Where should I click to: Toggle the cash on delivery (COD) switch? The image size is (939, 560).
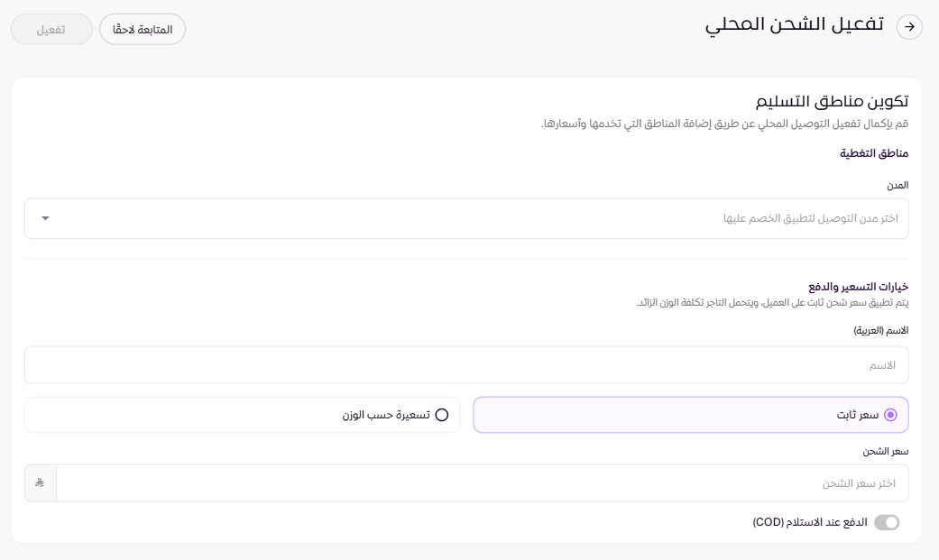tap(887, 522)
